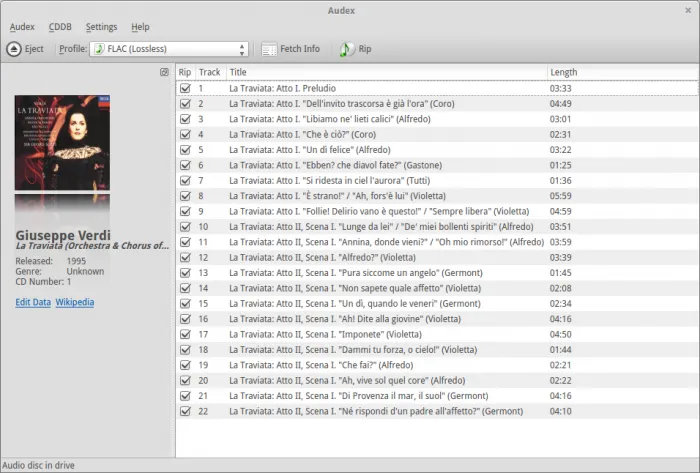Toggle rip checkbox for track 15
Viewport: 700px width, 473px height.
185,303
